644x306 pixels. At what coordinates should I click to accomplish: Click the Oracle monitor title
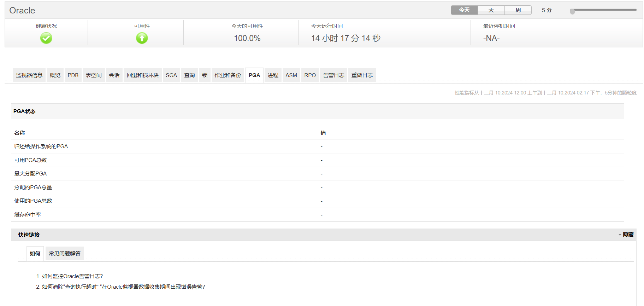(22, 10)
